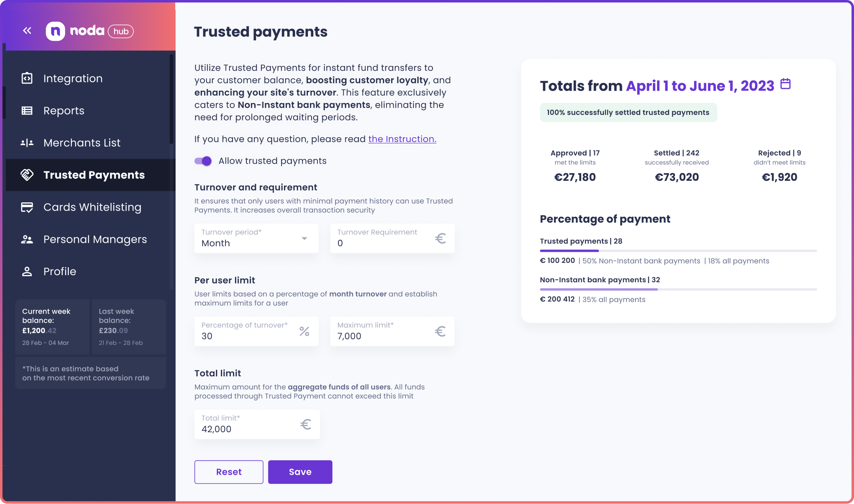This screenshot has width=854, height=504.
Task: Toggle Allow trusted payments switch
Action: click(x=203, y=161)
